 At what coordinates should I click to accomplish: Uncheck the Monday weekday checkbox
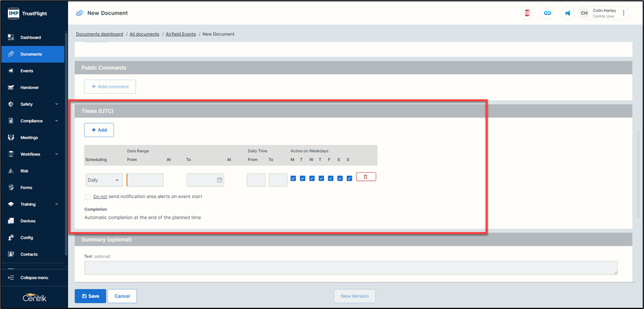click(x=293, y=178)
